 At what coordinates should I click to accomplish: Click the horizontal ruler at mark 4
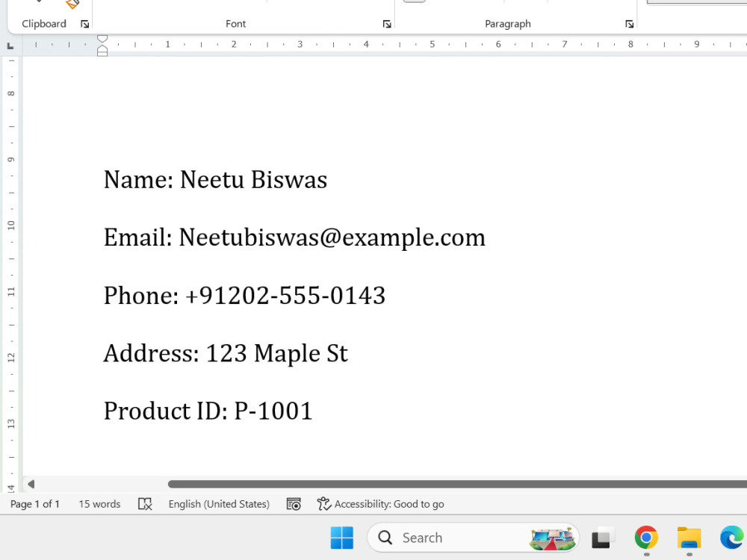(x=366, y=44)
